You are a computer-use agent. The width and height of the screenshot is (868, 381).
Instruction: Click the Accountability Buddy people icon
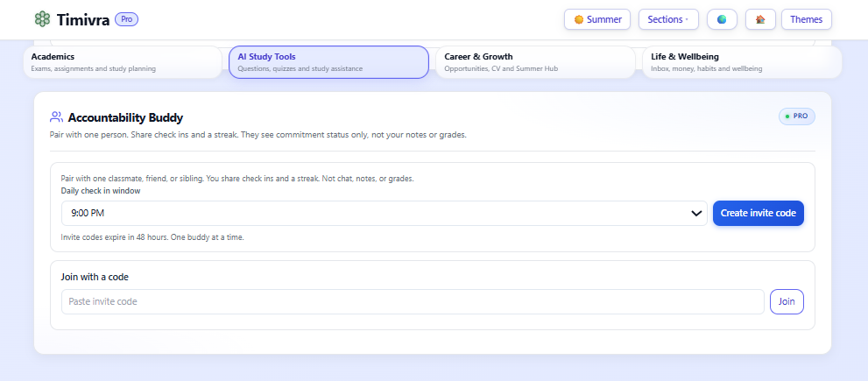(x=56, y=117)
